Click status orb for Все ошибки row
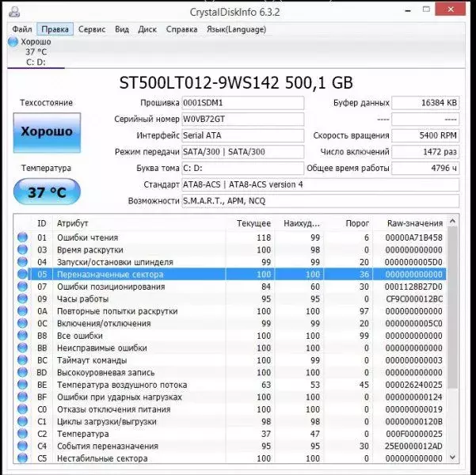Screen dimensions: 476x475 click(22, 336)
